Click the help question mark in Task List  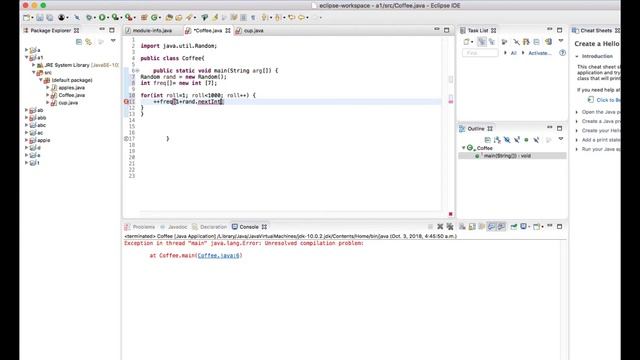(x=562, y=53)
